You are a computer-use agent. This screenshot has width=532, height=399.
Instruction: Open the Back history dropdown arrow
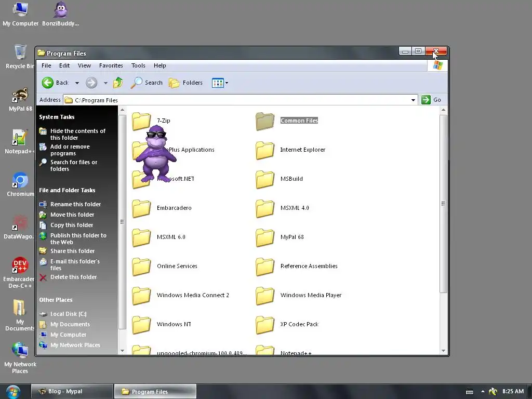click(77, 83)
